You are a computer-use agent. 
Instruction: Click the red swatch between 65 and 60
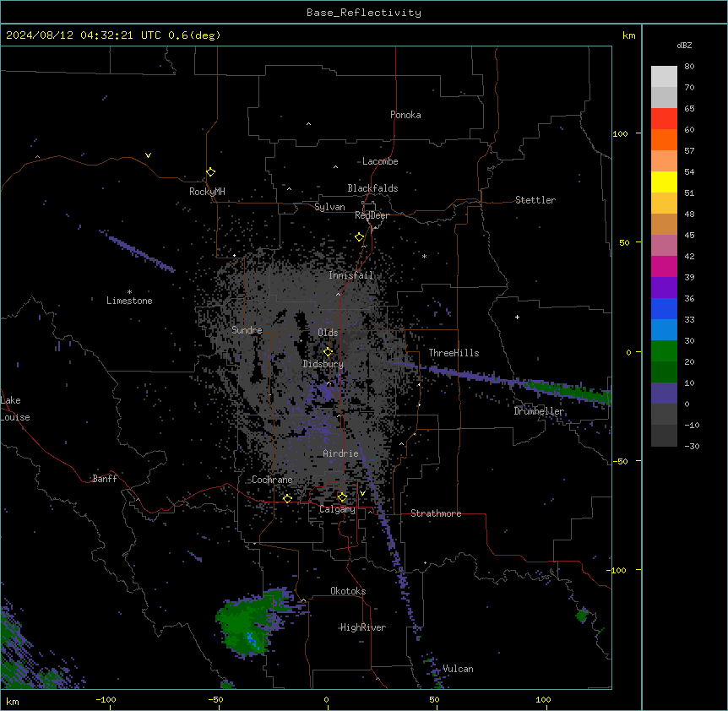coord(664,119)
